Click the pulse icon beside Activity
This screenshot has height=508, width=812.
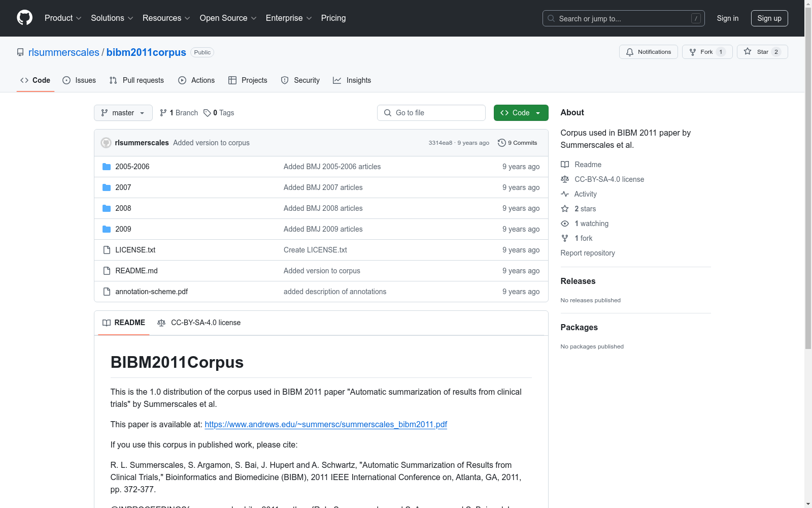[565, 194]
